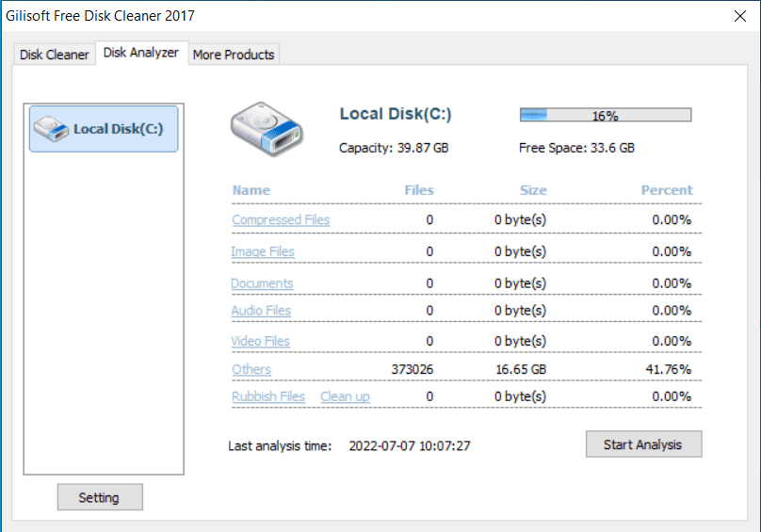Click the Local Disk(C:) heading text
Screen dimensions: 761x532
[x=395, y=114]
